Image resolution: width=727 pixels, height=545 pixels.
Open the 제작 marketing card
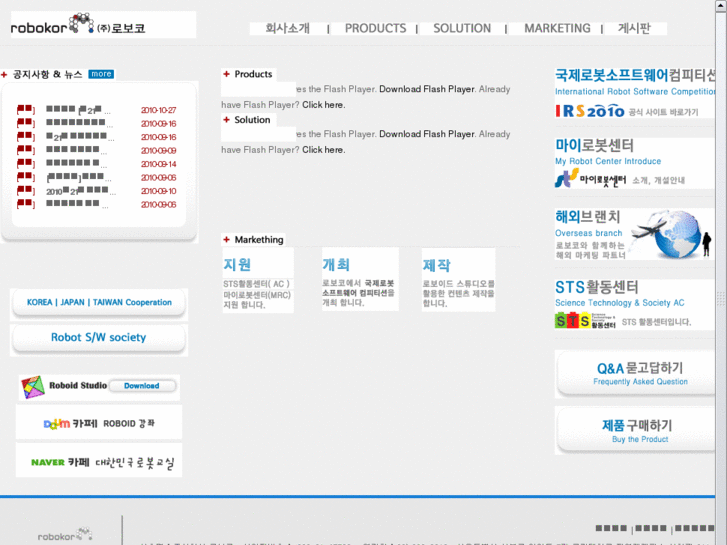(x=459, y=280)
